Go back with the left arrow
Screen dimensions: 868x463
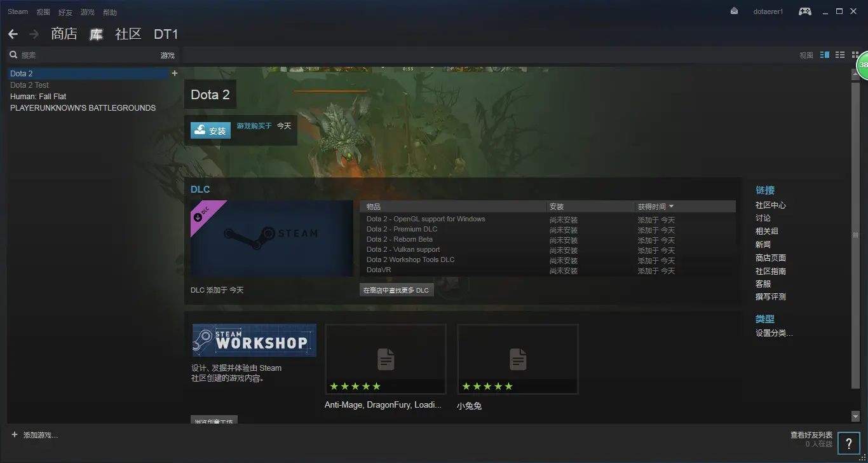[13, 34]
